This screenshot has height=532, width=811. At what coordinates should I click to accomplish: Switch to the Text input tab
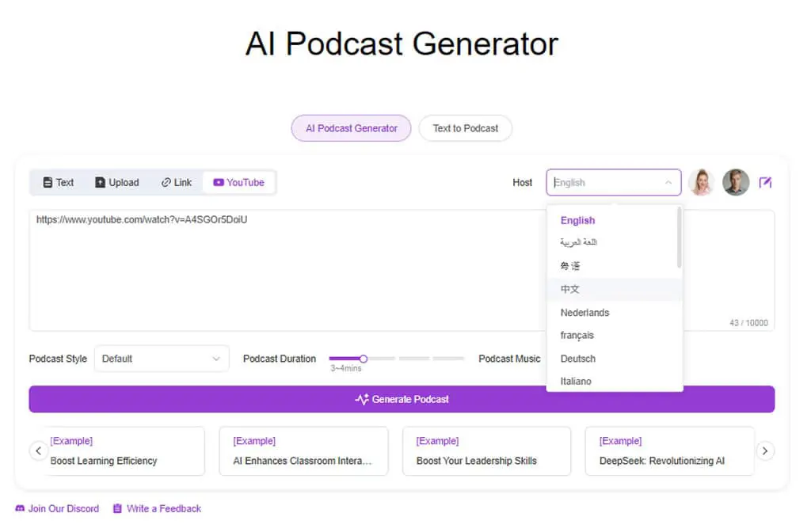coord(58,183)
